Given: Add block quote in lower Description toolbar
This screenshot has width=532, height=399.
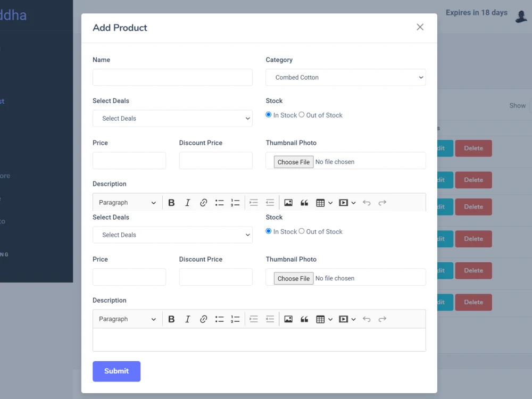Looking at the screenshot, I should pyautogui.click(x=304, y=319).
